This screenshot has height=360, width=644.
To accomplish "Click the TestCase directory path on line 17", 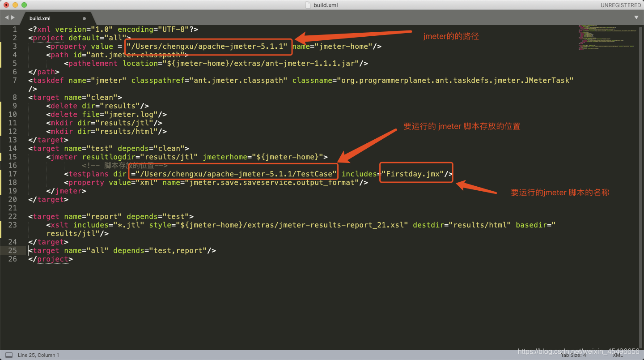I will coord(236,174).
